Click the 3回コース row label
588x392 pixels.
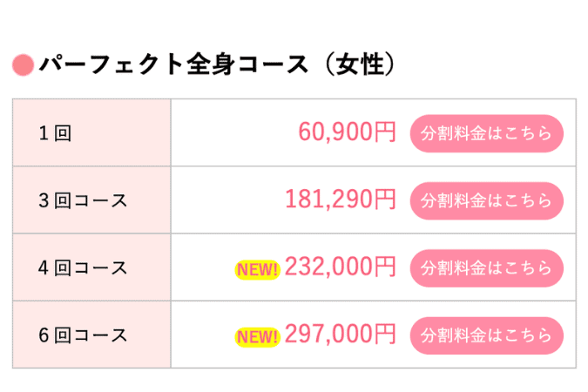click(83, 200)
